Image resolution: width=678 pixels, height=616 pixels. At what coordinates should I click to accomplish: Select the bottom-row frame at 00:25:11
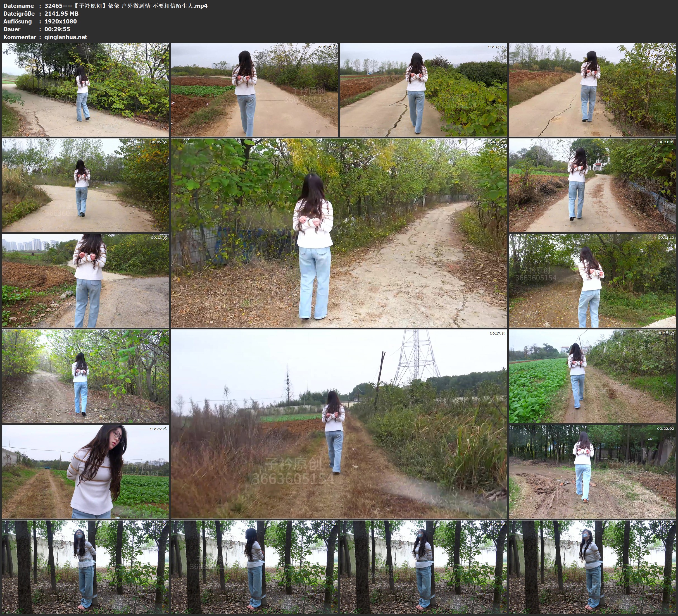click(254, 567)
